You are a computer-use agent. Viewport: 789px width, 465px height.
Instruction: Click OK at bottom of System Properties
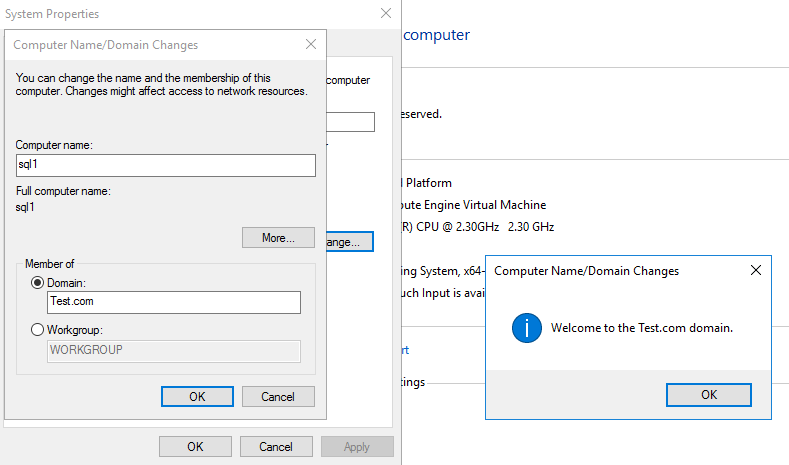coord(195,447)
